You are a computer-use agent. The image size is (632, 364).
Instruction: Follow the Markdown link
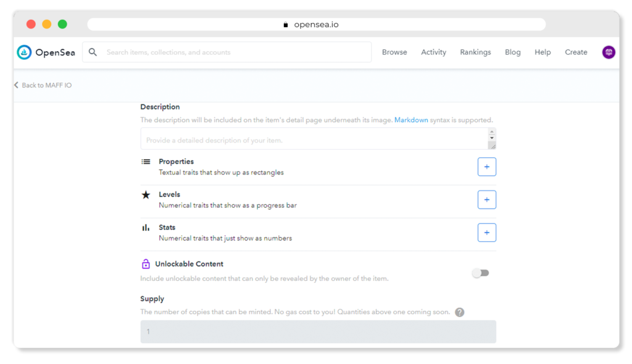coord(411,120)
